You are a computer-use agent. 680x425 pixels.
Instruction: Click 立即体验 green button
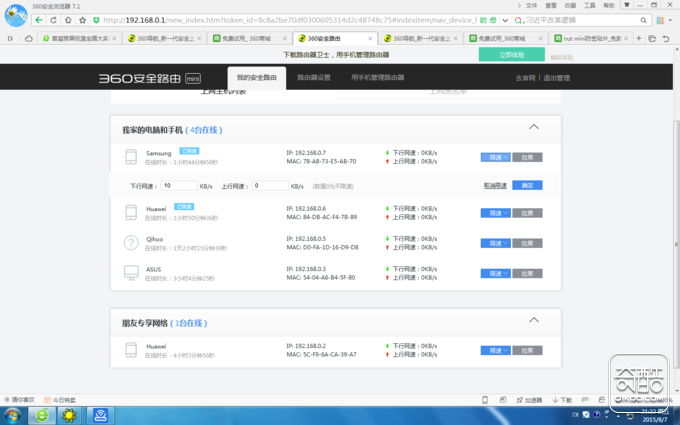(x=512, y=55)
